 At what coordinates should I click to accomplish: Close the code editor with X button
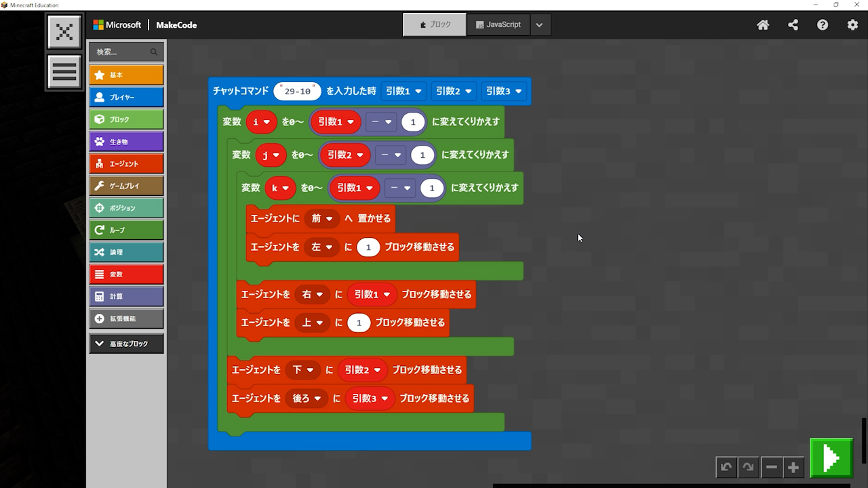(x=64, y=32)
